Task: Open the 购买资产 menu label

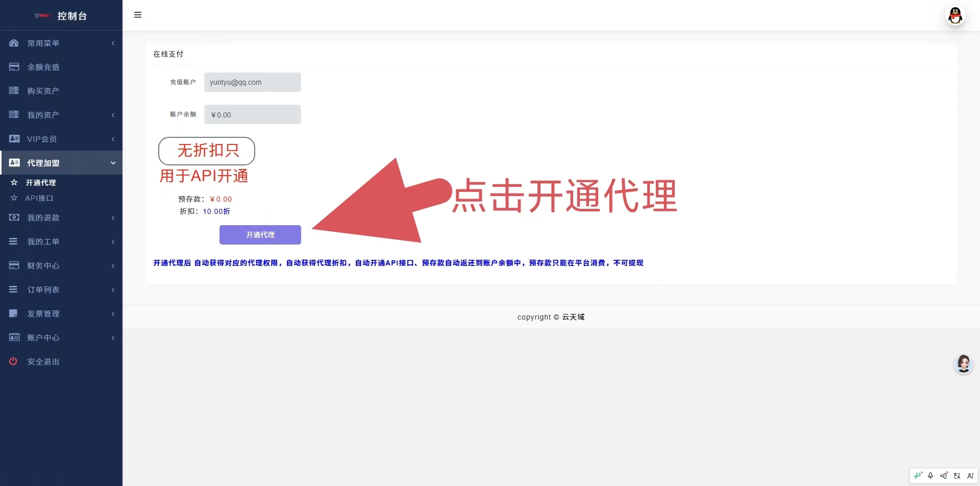Action: (43, 91)
